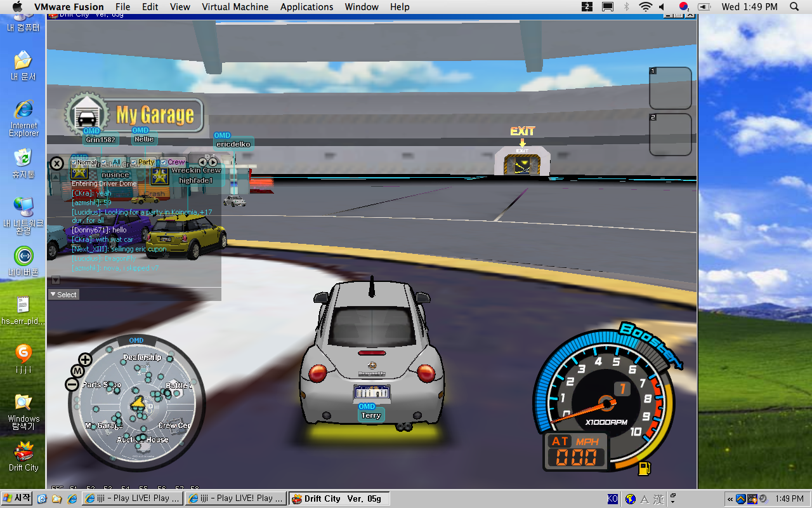Zoom in the minimap with plus button
The height and width of the screenshot is (508, 812).
pos(85,360)
